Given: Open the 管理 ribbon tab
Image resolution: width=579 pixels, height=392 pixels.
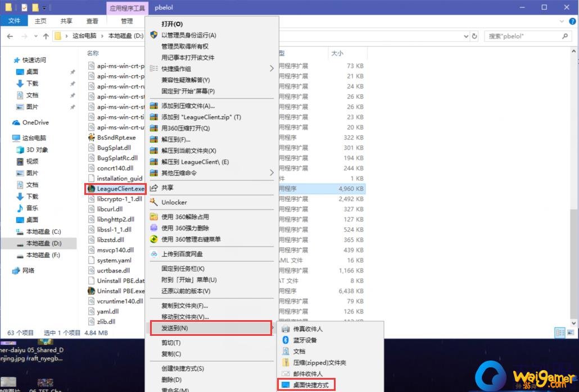Looking at the screenshot, I should point(126,21).
